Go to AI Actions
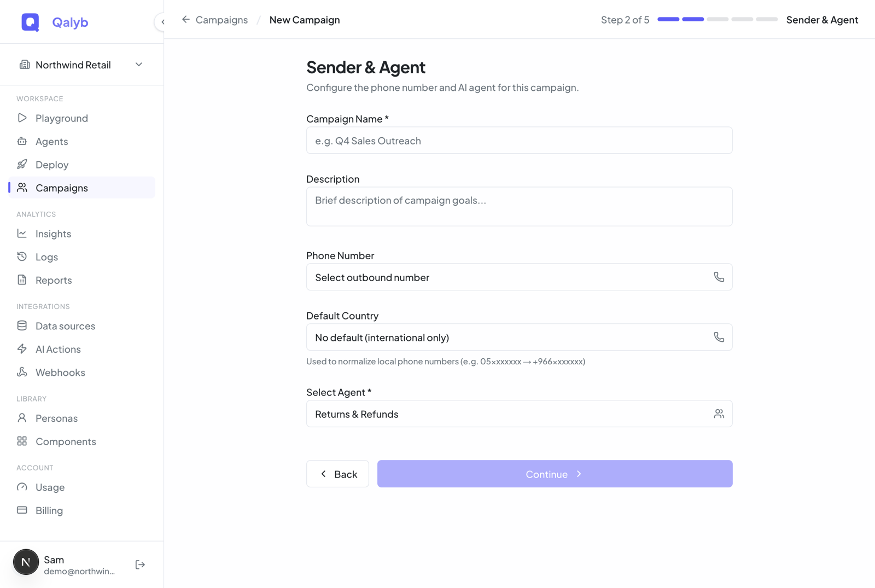The height and width of the screenshot is (588, 875). click(82, 349)
